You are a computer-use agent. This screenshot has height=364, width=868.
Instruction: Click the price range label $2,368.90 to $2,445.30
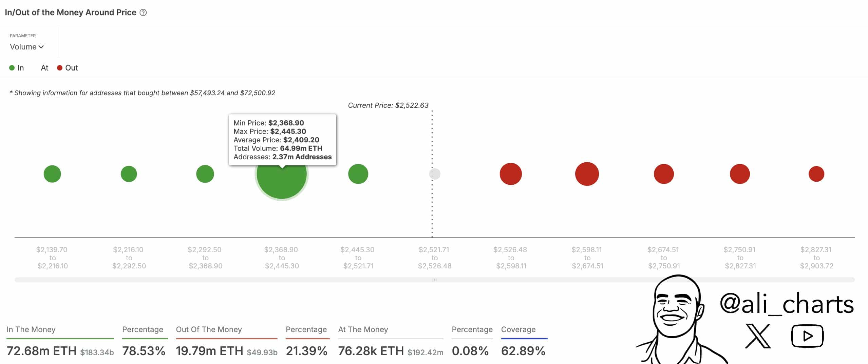click(x=281, y=258)
